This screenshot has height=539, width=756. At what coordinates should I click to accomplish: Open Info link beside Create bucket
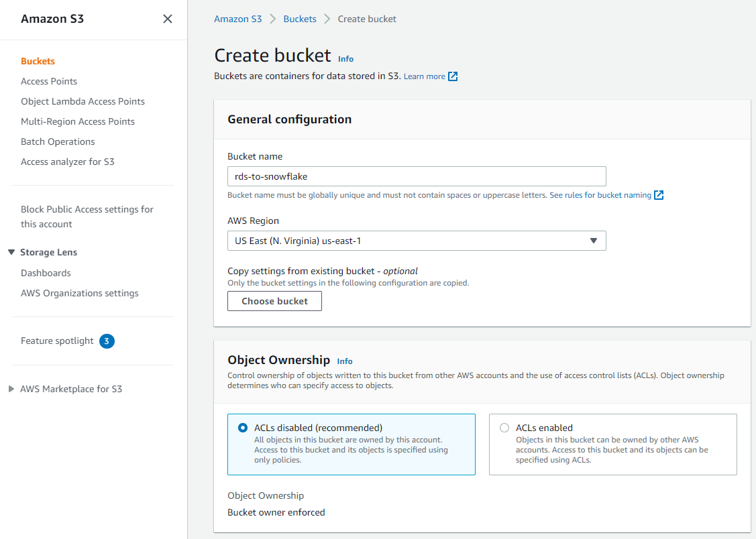pos(345,59)
